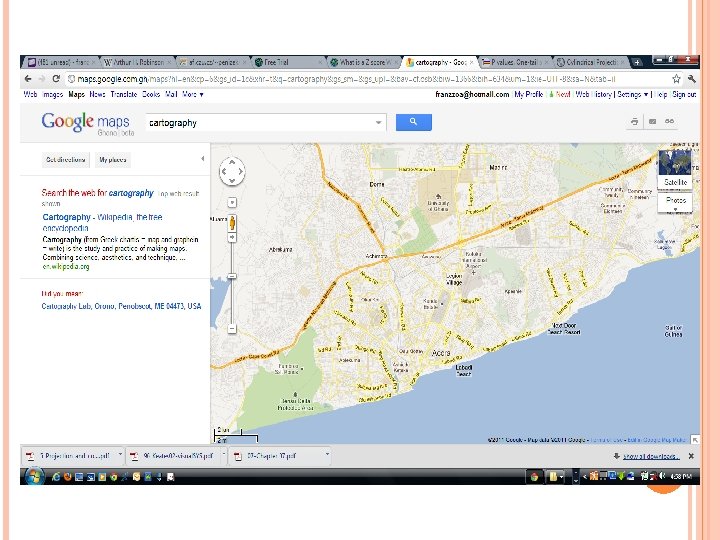720x540 pixels.
Task: Open Firefox from the quick launch bar
Action: coord(68,477)
